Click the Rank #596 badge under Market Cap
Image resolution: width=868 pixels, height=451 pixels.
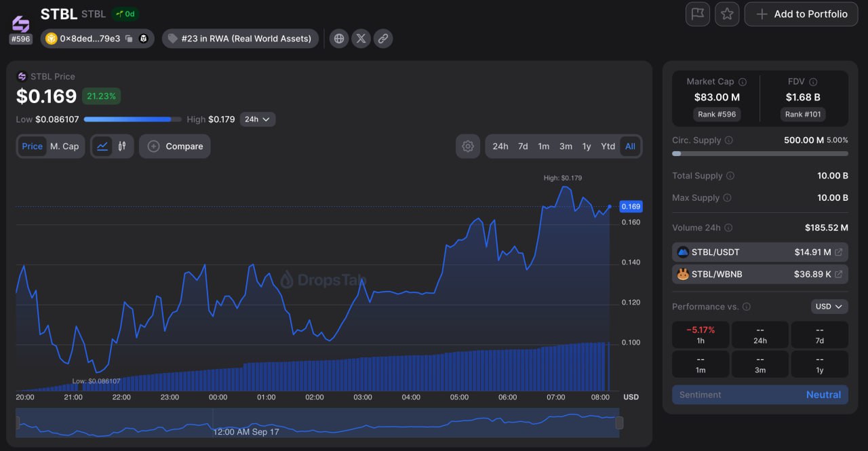pyautogui.click(x=716, y=115)
